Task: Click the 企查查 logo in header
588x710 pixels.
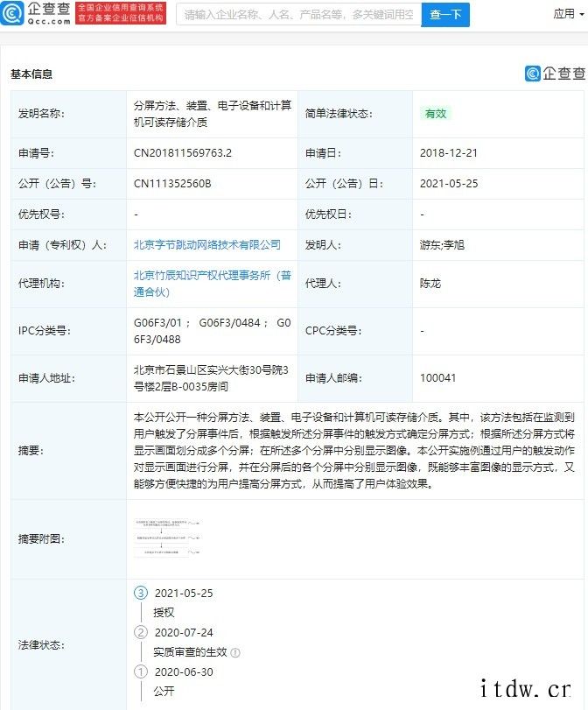Action: coord(36,14)
